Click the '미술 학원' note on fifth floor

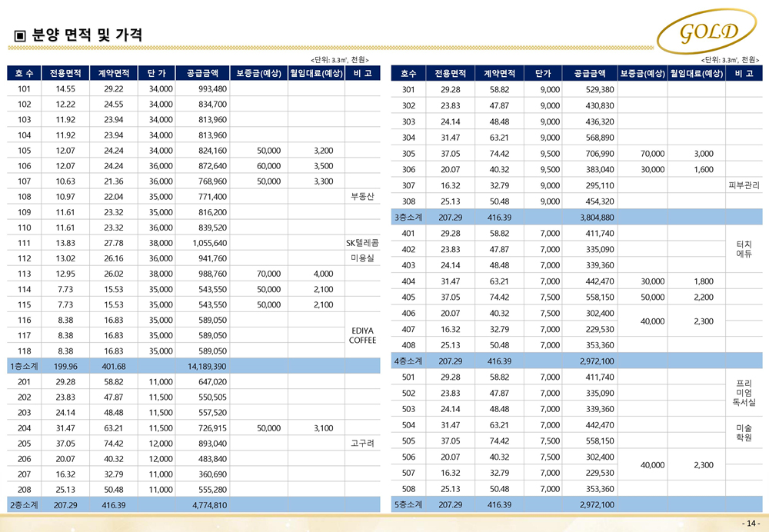coord(744,433)
